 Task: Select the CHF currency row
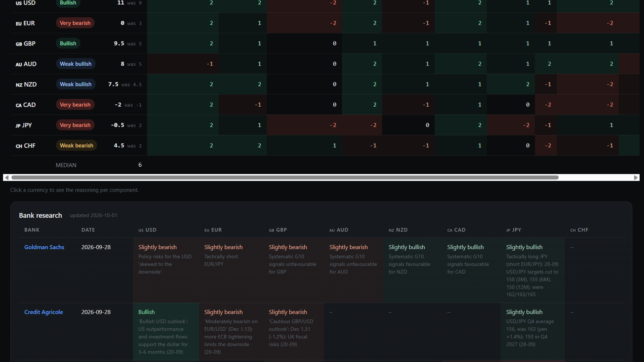[x=325, y=146]
